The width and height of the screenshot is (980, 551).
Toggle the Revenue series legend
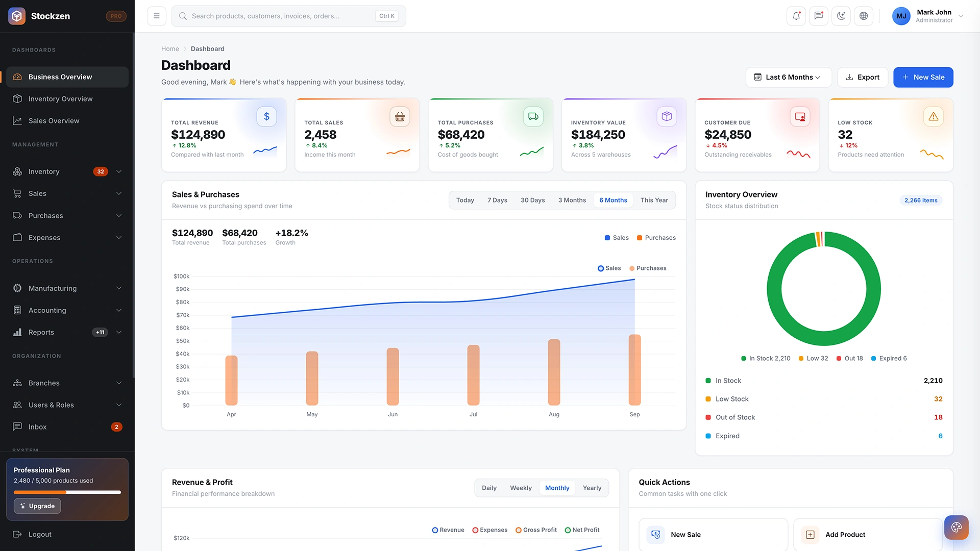448,530
